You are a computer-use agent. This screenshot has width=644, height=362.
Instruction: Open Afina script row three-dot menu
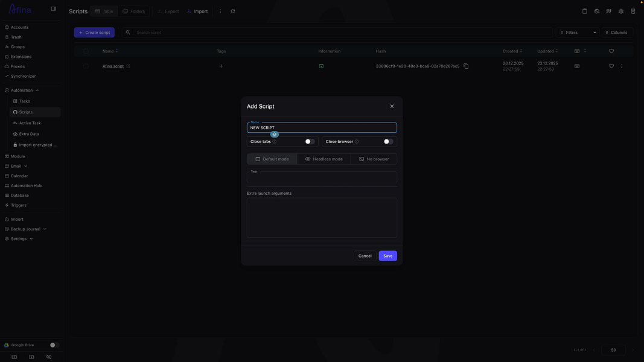click(x=622, y=66)
